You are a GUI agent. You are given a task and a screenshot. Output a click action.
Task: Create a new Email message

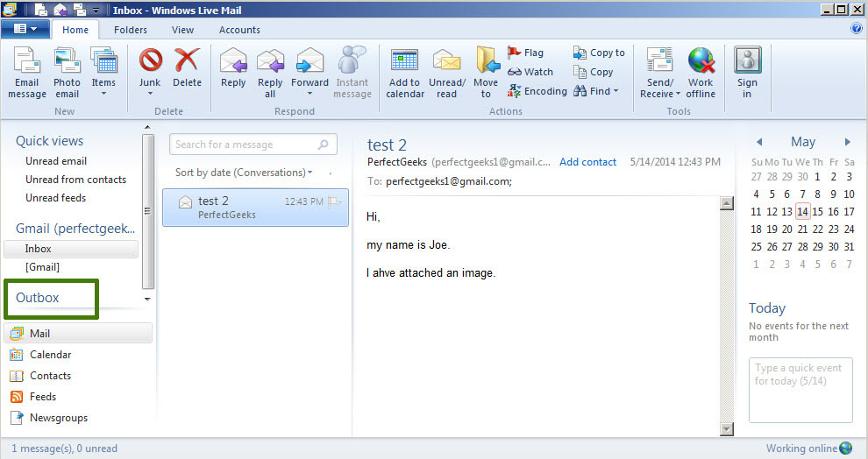(27, 73)
